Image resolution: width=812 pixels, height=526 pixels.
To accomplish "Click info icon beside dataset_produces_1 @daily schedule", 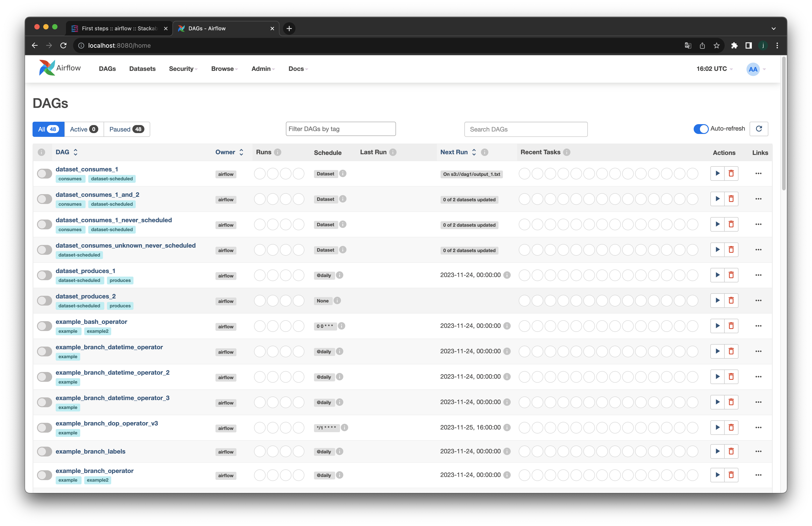I will (339, 275).
